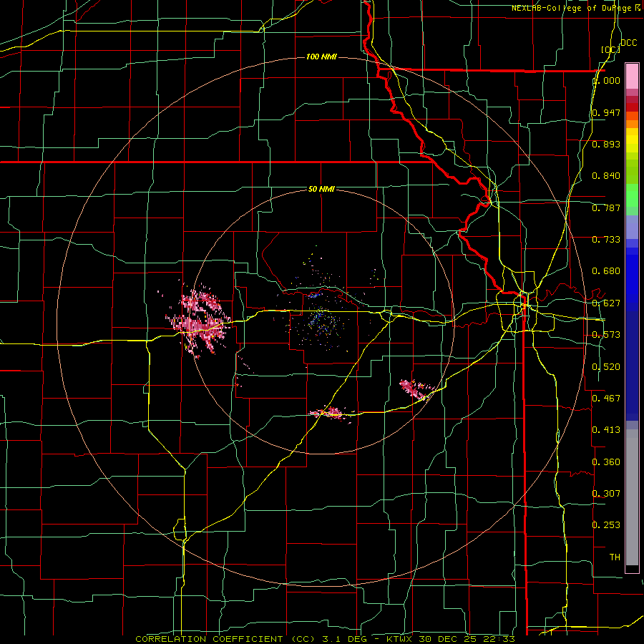Click the 0.307 legend value
The height and width of the screenshot is (644, 644).
(606, 493)
